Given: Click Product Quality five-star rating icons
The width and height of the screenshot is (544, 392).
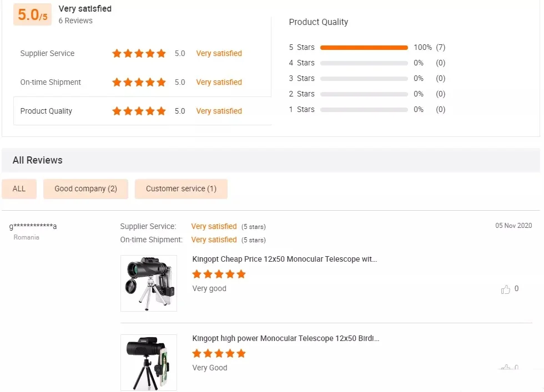Looking at the screenshot, I should (139, 111).
